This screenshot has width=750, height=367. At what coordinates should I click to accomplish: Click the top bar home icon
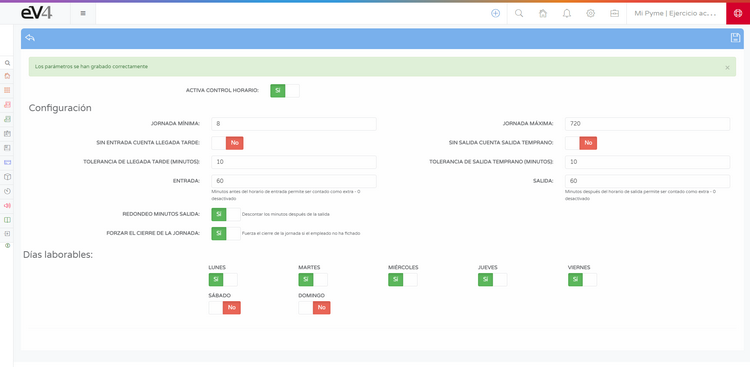tap(543, 13)
